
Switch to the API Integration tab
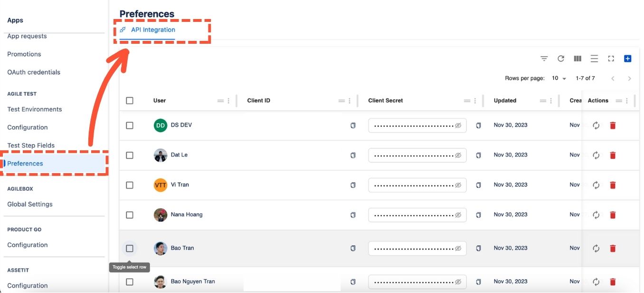coord(153,30)
